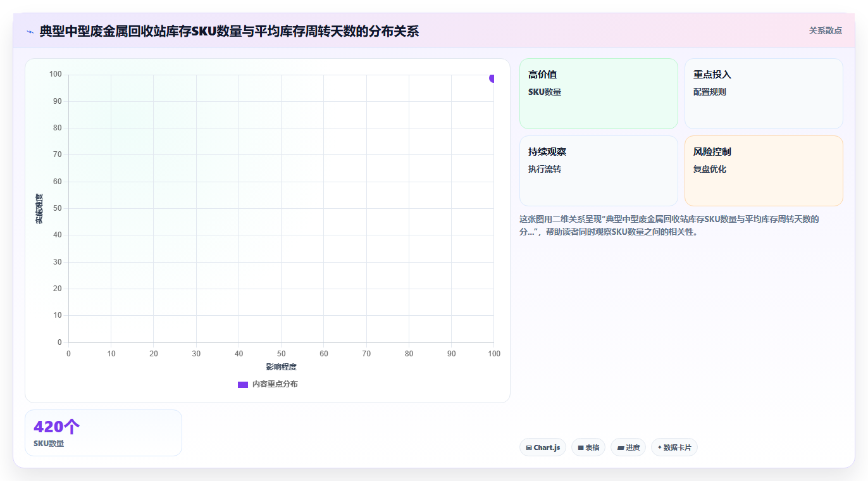This screenshot has height=481, width=868.
Task: Click the 进度 tag
Action: [x=628, y=447]
